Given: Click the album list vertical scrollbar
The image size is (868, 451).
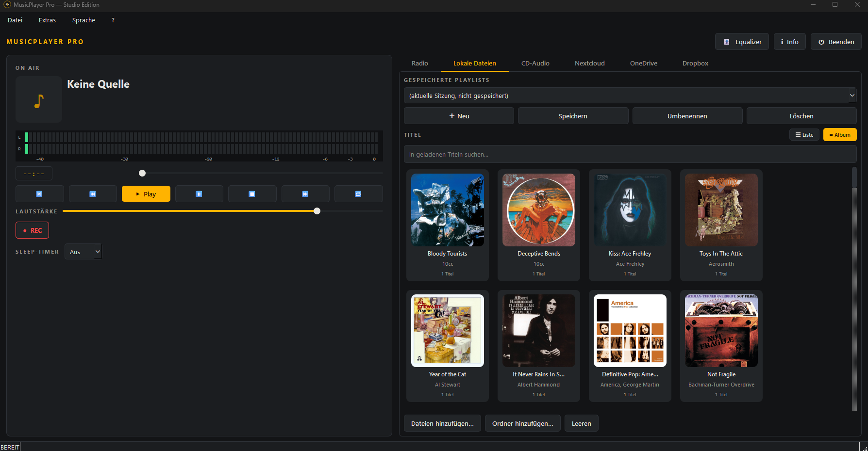Looking at the screenshot, I should click(x=854, y=289).
